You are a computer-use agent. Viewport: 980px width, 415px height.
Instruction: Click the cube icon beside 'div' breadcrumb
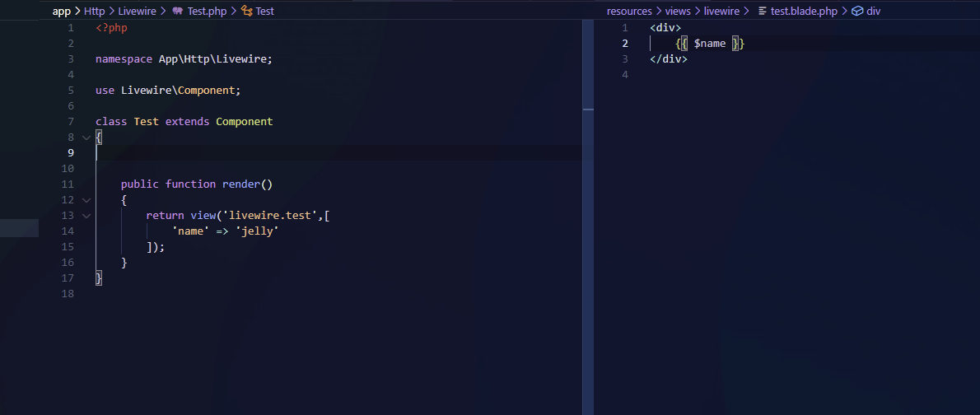(857, 12)
